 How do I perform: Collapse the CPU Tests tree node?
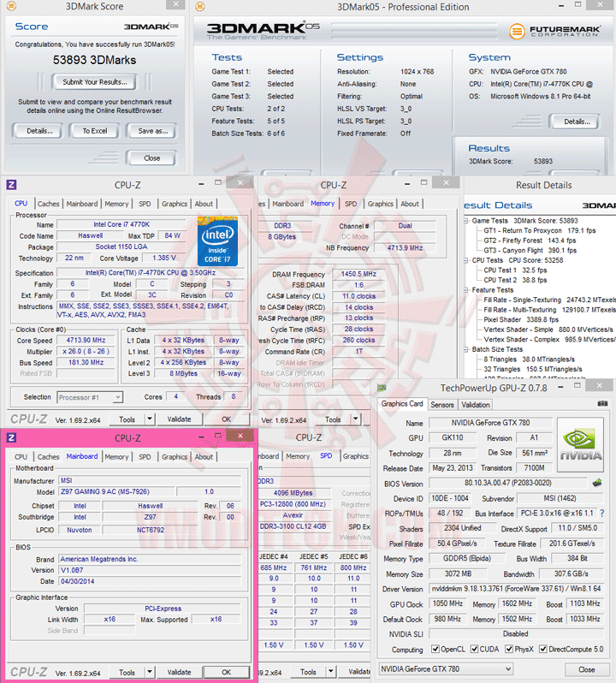(466, 260)
